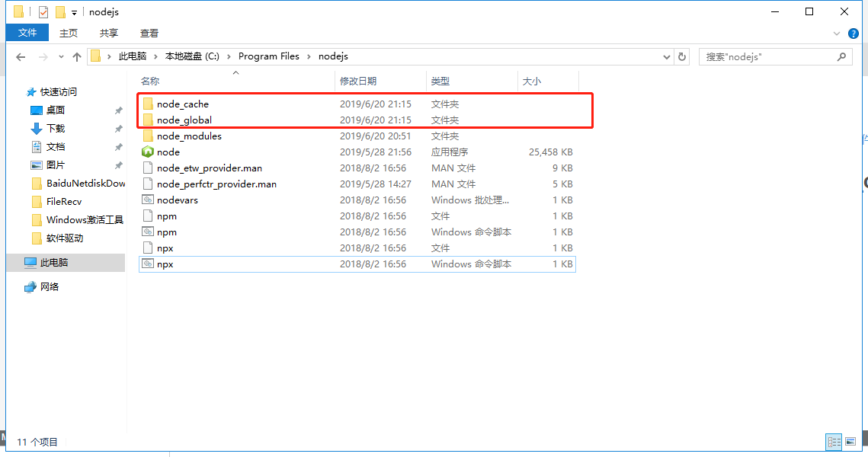Viewport: 868px width, 457px height.
Task: Switch to large thumbnails view icon
Action: [x=850, y=442]
